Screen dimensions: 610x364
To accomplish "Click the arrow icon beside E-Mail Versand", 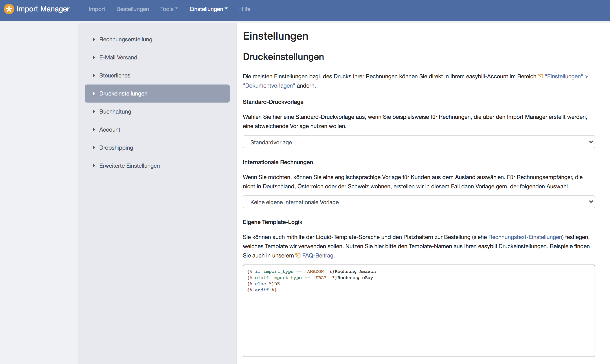I will [x=94, y=57].
